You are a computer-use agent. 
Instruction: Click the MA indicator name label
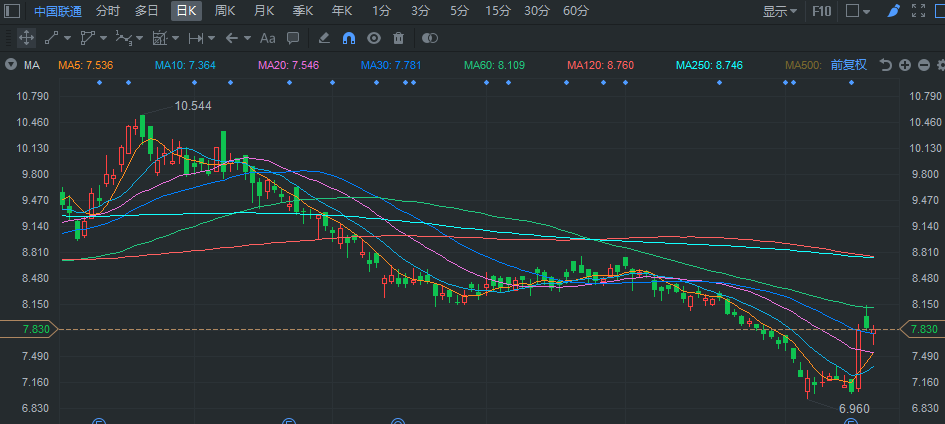pos(32,65)
